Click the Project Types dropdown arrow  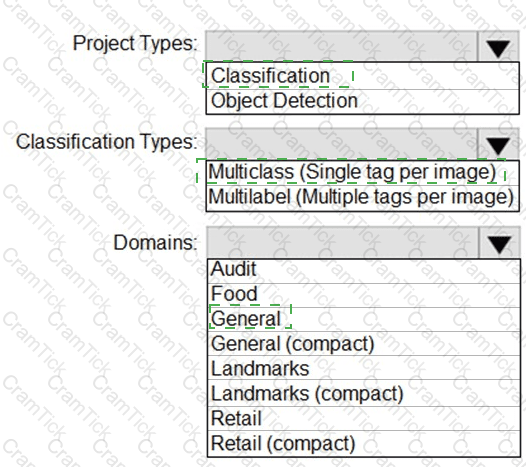pos(498,47)
